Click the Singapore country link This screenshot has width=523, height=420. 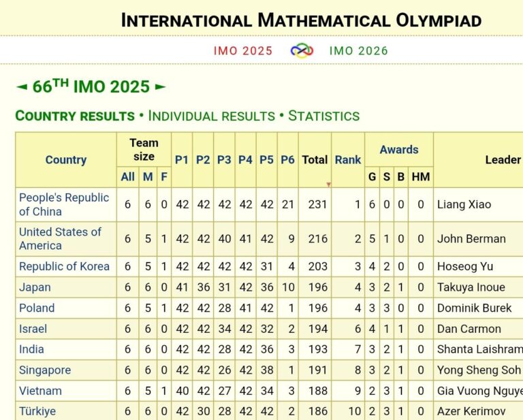[x=45, y=370]
